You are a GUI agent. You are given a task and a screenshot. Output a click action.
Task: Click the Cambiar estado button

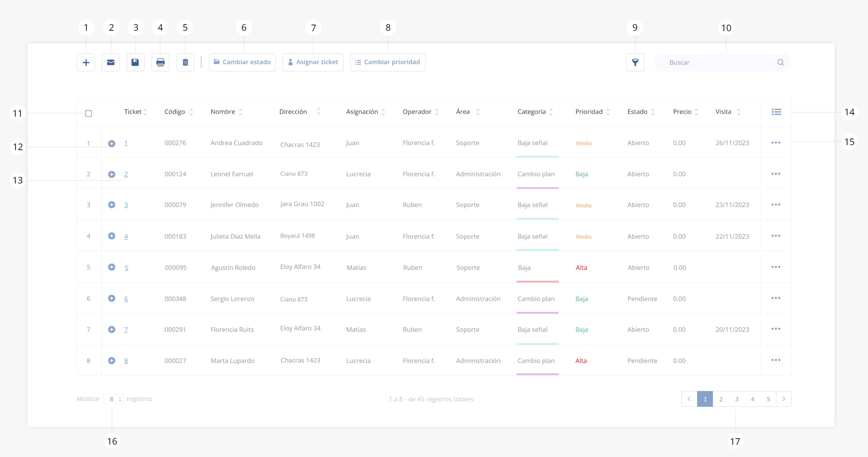tap(242, 62)
